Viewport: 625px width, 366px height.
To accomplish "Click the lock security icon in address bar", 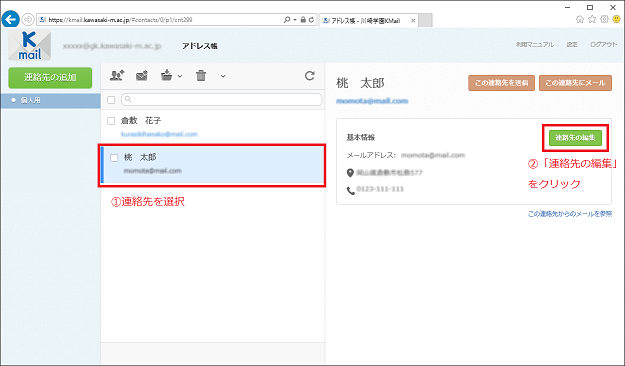I will 303,20.
